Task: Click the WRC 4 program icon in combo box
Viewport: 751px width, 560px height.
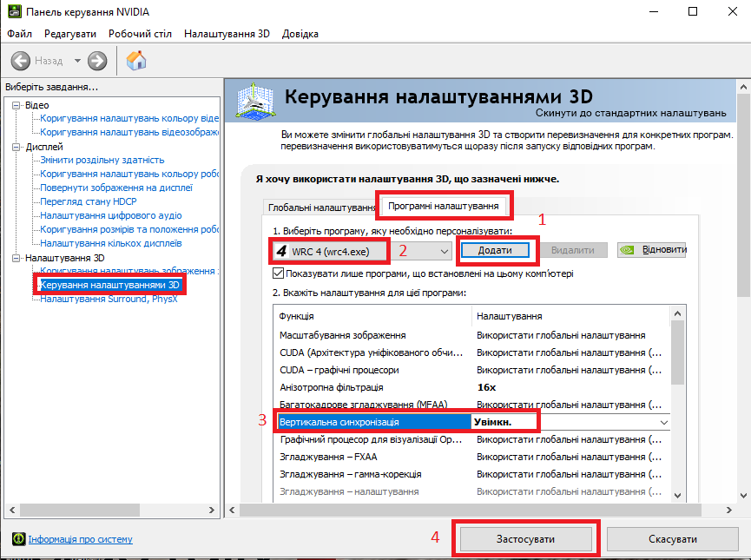Action: click(x=281, y=251)
